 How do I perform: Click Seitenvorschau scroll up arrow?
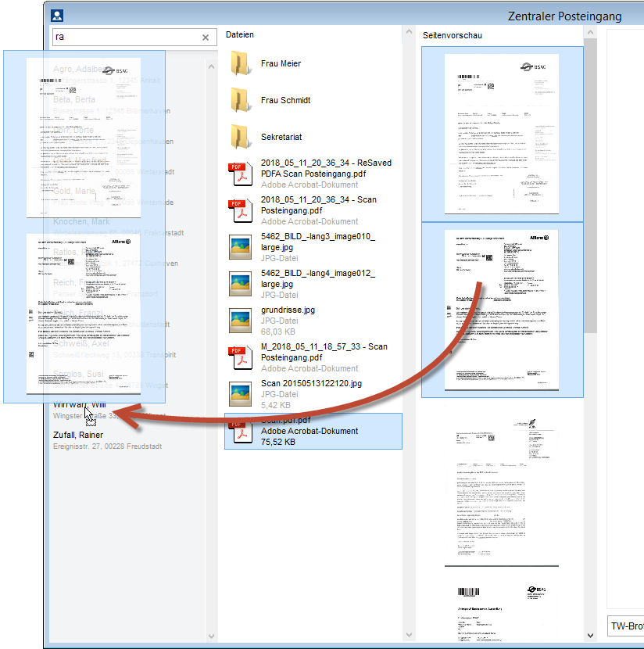[591, 32]
